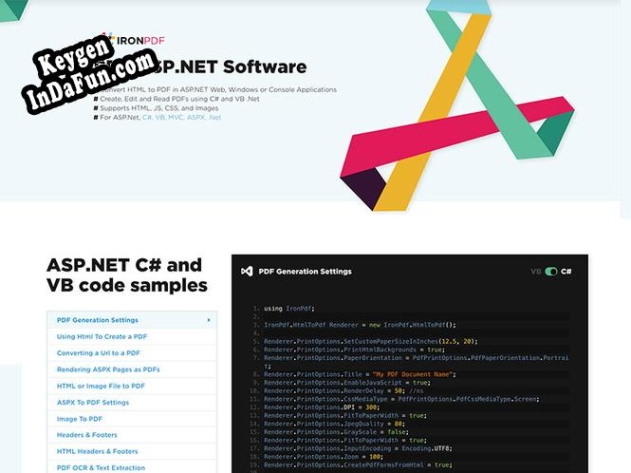Screen dimensions: 631x473
Task: Click code line setting DPI = 300
Action: pyautogui.click(x=322, y=407)
